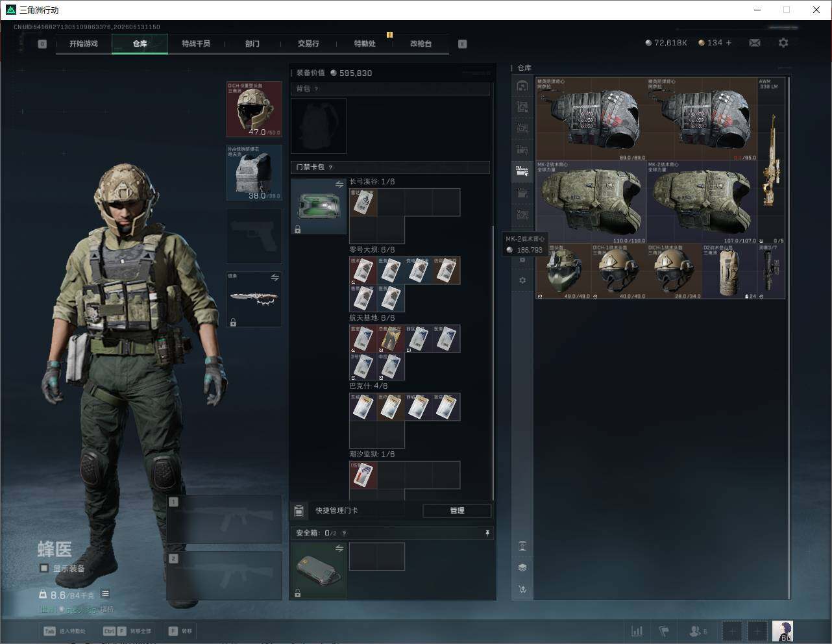Select the MK-2 vest with 107.0/107.0 durability
The image size is (832, 644).
pos(702,203)
